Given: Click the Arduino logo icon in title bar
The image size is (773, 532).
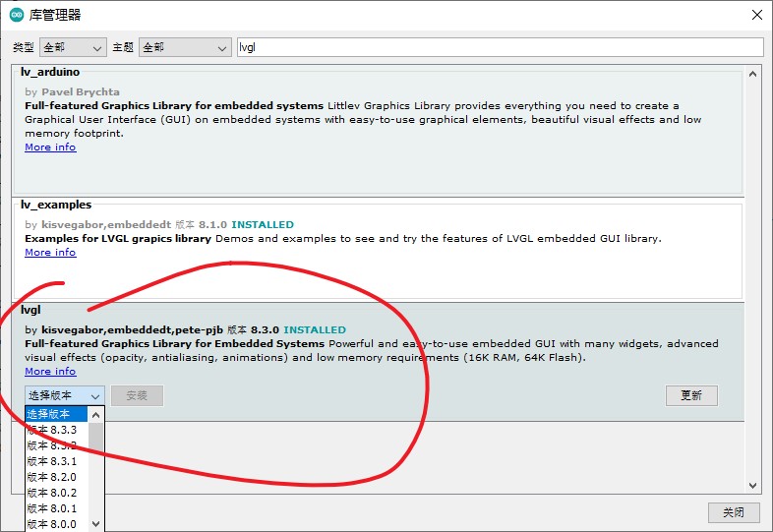Looking at the screenshot, I should 17,15.
